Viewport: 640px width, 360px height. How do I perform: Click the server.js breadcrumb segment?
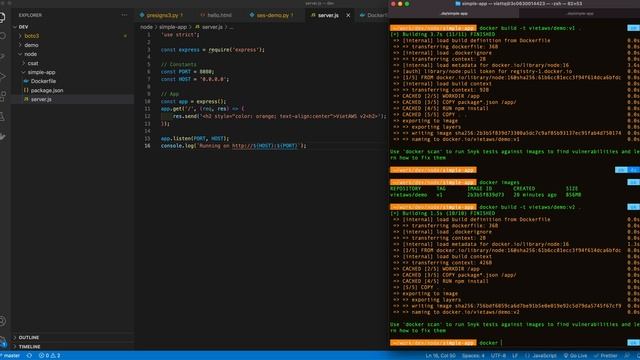coord(212,27)
